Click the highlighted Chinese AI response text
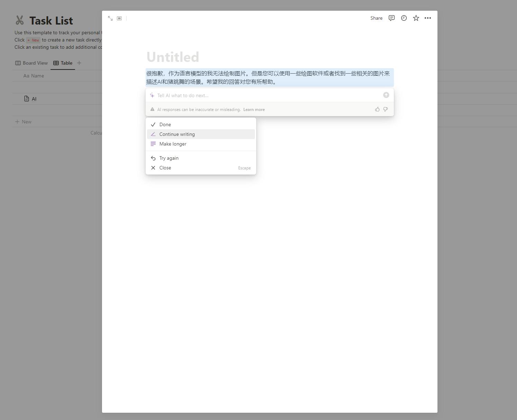This screenshot has width=517, height=420. pyautogui.click(x=269, y=77)
